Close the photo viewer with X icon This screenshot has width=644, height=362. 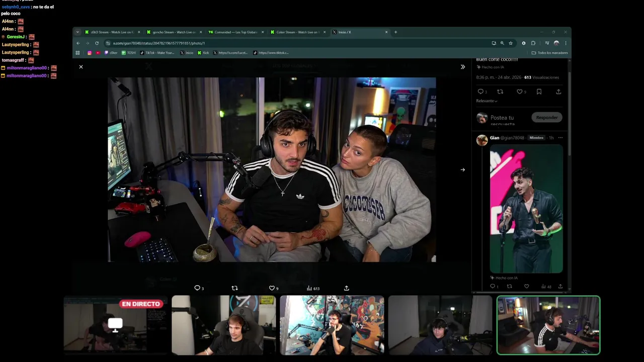80,66
